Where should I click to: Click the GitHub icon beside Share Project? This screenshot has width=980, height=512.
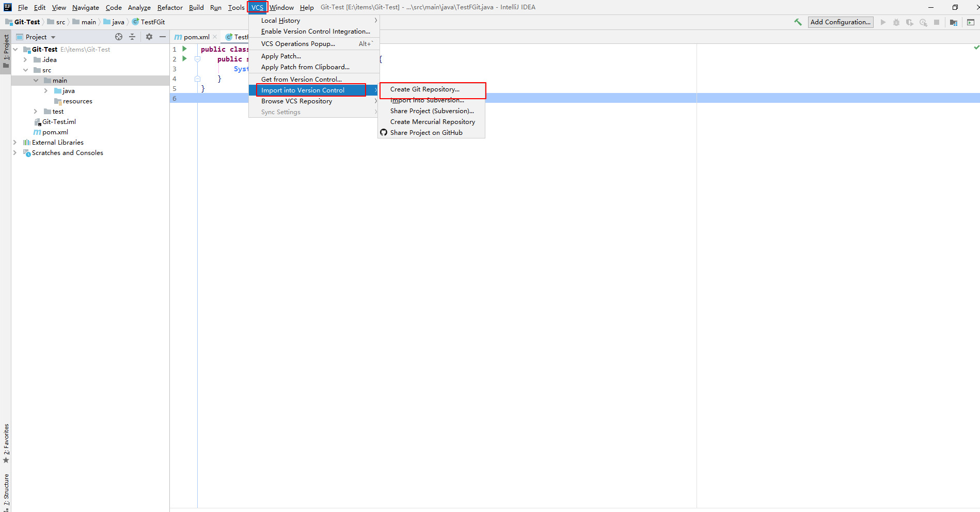[x=384, y=133]
